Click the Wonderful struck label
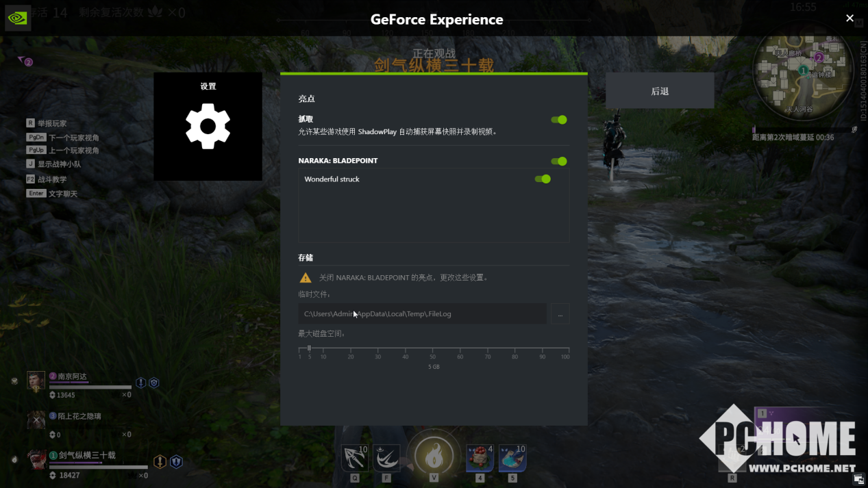The image size is (868, 488). point(332,179)
